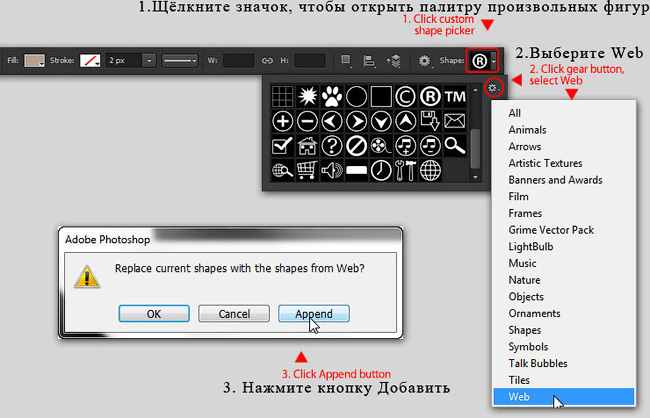Toggle link width and height chain

(267, 61)
